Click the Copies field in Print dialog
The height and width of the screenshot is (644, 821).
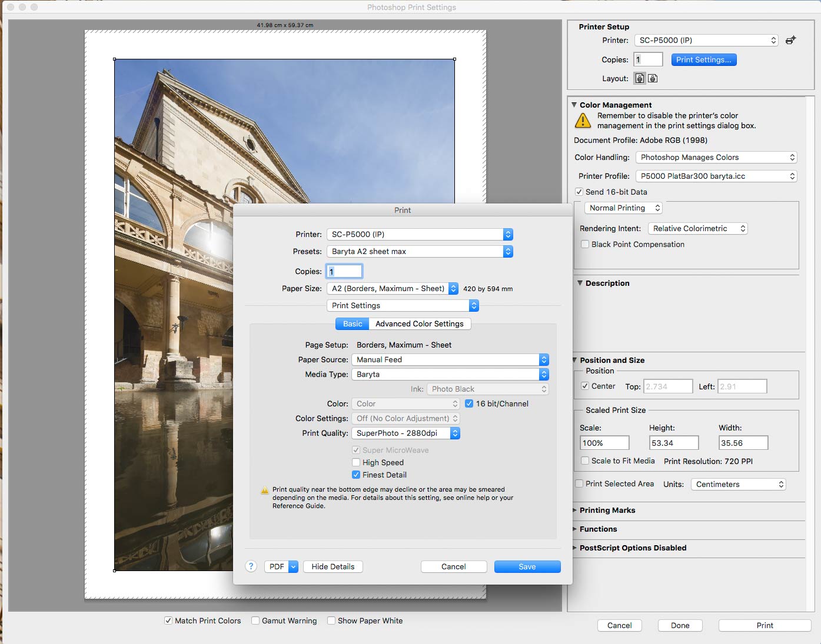coord(345,271)
